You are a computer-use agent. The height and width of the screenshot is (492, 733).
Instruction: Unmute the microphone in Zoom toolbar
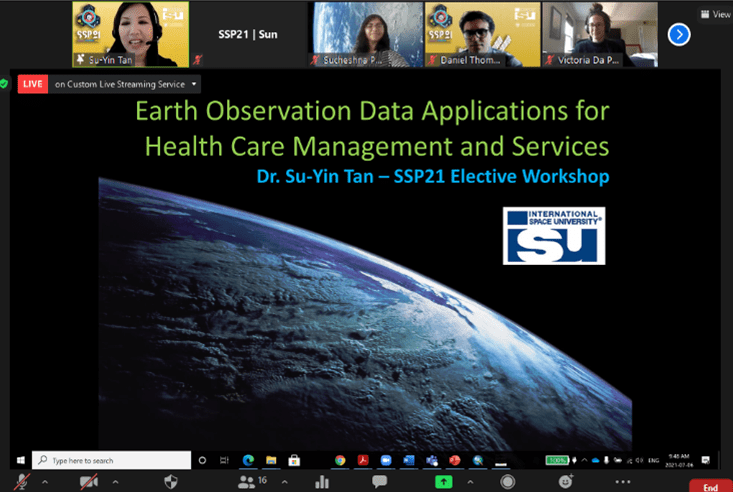22,481
